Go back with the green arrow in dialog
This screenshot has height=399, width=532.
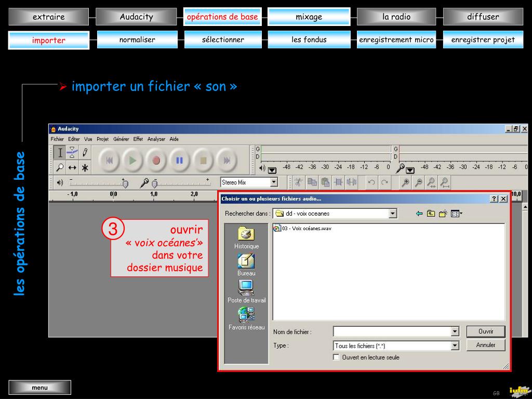click(419, 214)
